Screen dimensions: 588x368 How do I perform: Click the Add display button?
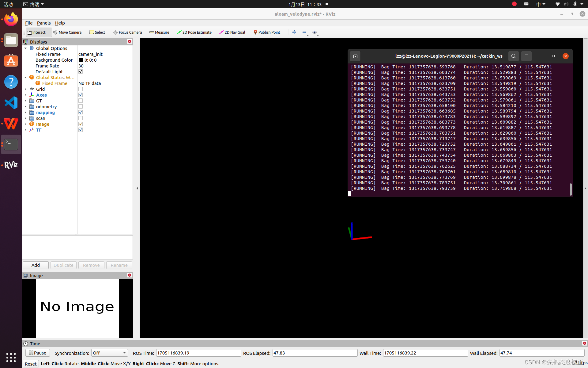click(x=36, y=265)
